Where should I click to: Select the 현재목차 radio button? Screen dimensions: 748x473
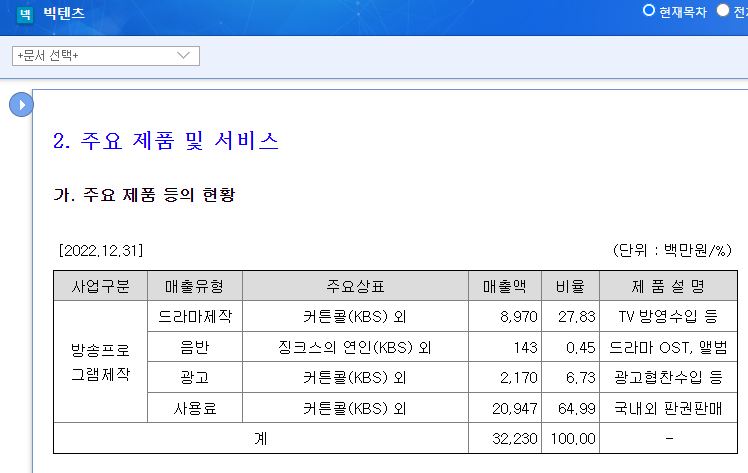[x=649, y=10]
